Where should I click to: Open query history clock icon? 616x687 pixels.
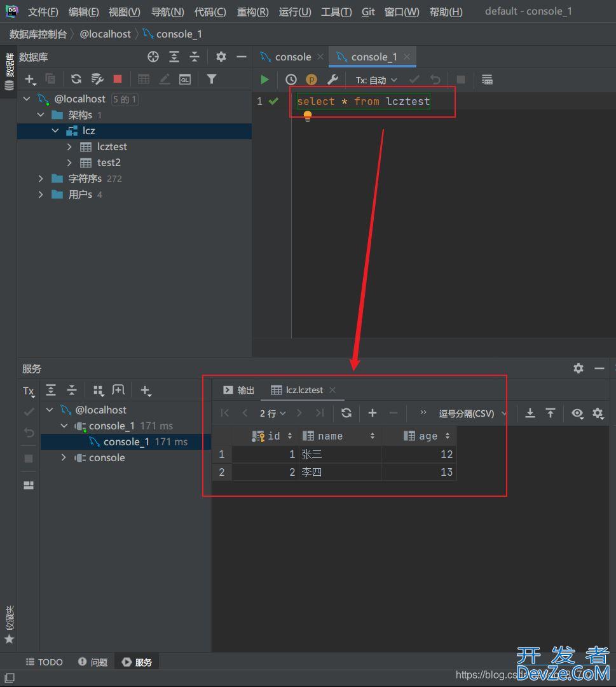[291, 80]
